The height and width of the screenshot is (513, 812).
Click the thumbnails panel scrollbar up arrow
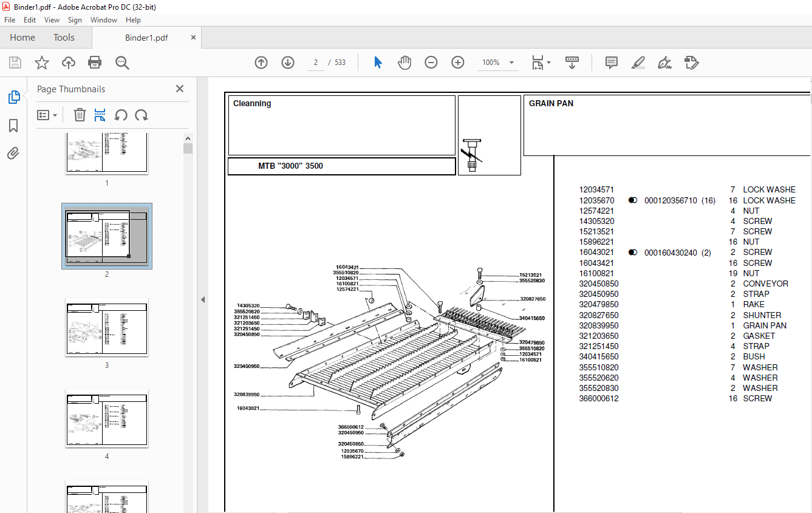(188, 139)
